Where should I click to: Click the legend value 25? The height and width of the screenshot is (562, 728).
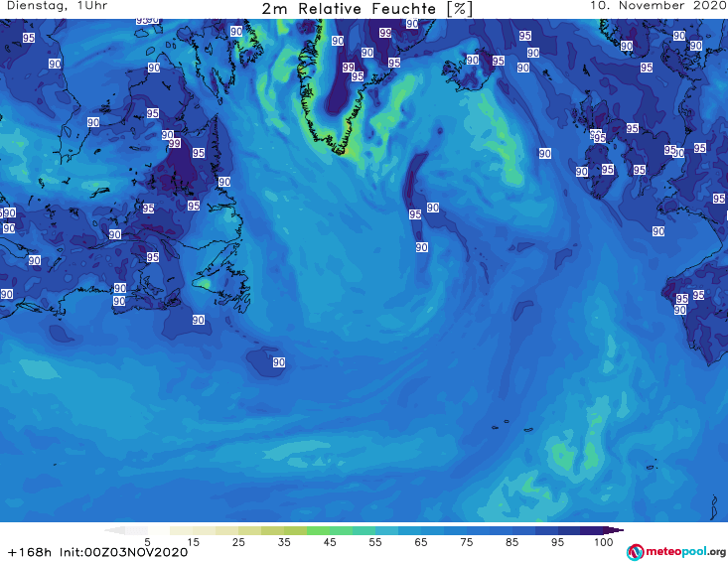pyautogui.click(x=238, y=542)
